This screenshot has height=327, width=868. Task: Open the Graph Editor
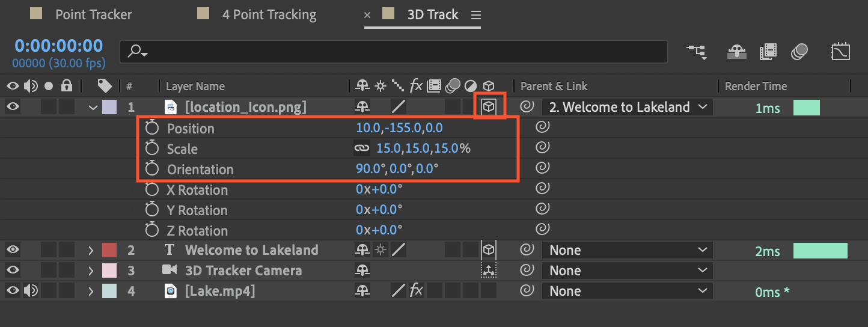[x=840, y=52]
